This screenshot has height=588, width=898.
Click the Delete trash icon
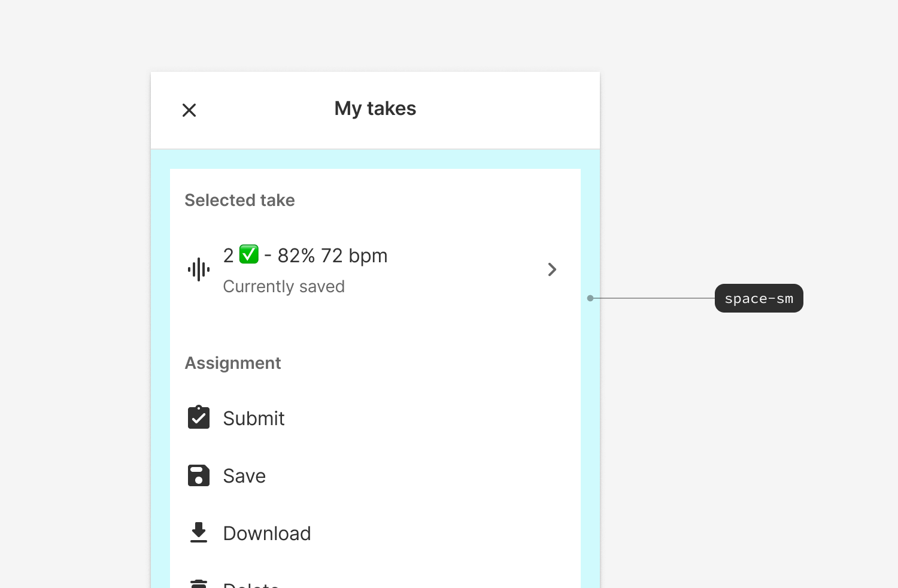tap(199, 583)
